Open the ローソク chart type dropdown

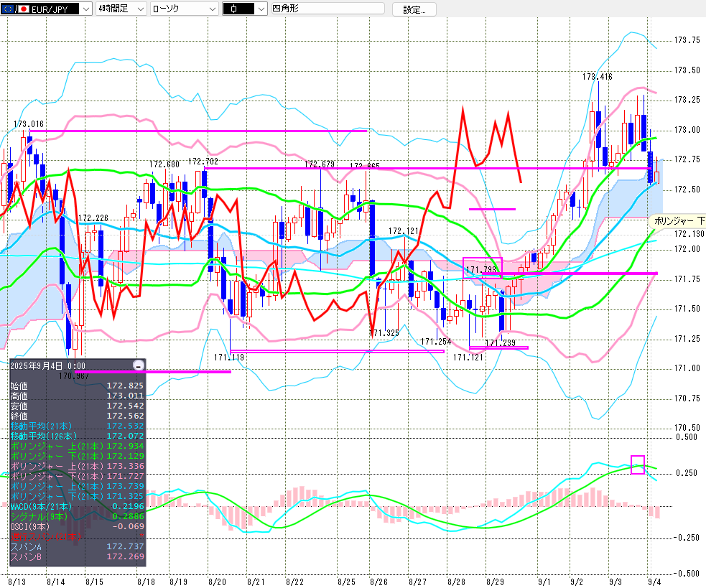point(213,9)
